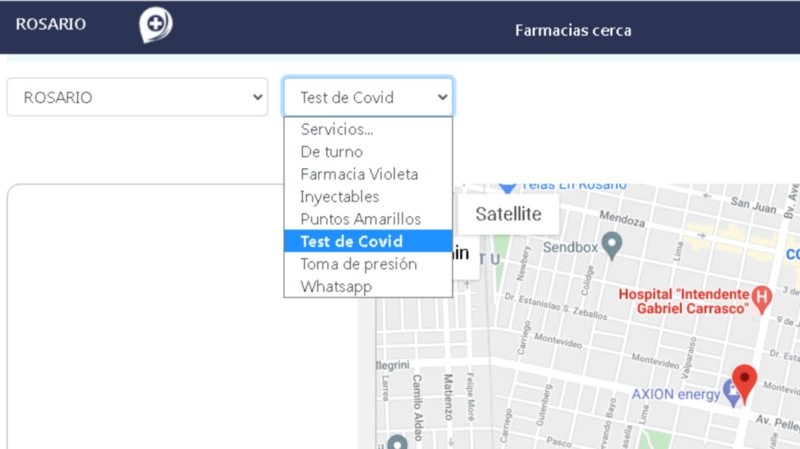This screenshot has width=800, height=449.
Task: Collapse the Test de Covid services dropdown
Action: click(367, 97)
